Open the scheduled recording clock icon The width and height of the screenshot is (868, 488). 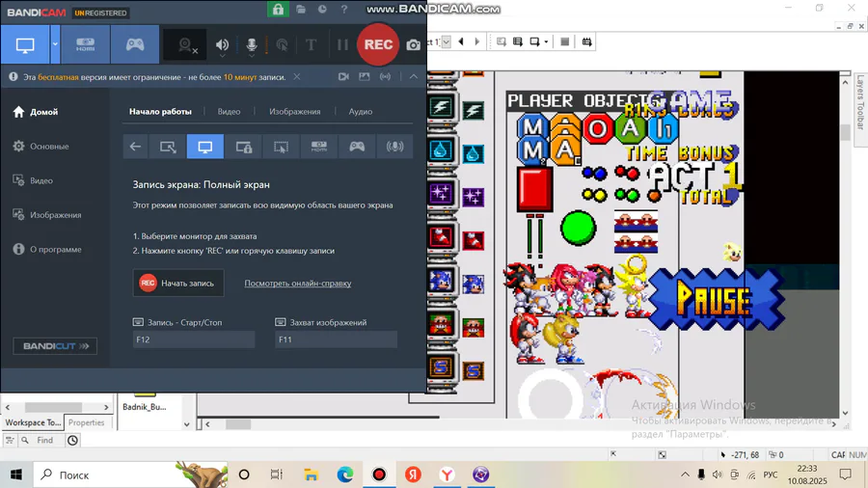322,10
